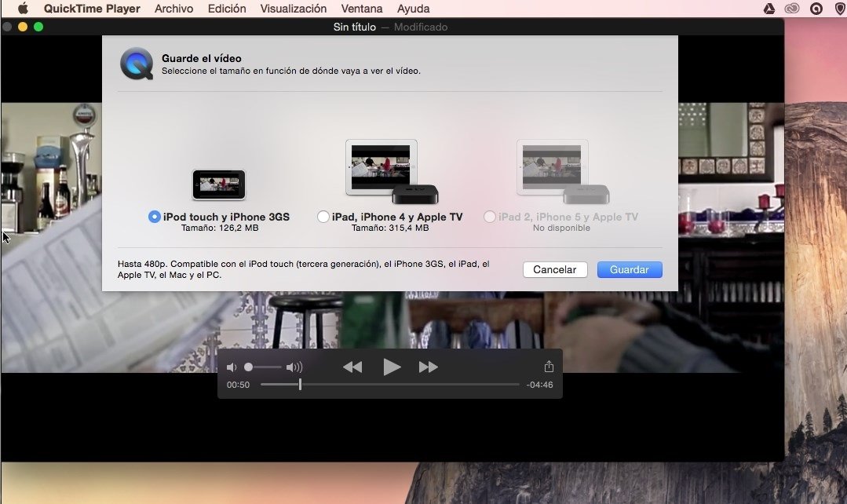Click the remaining time -04:46

point(539,385)
